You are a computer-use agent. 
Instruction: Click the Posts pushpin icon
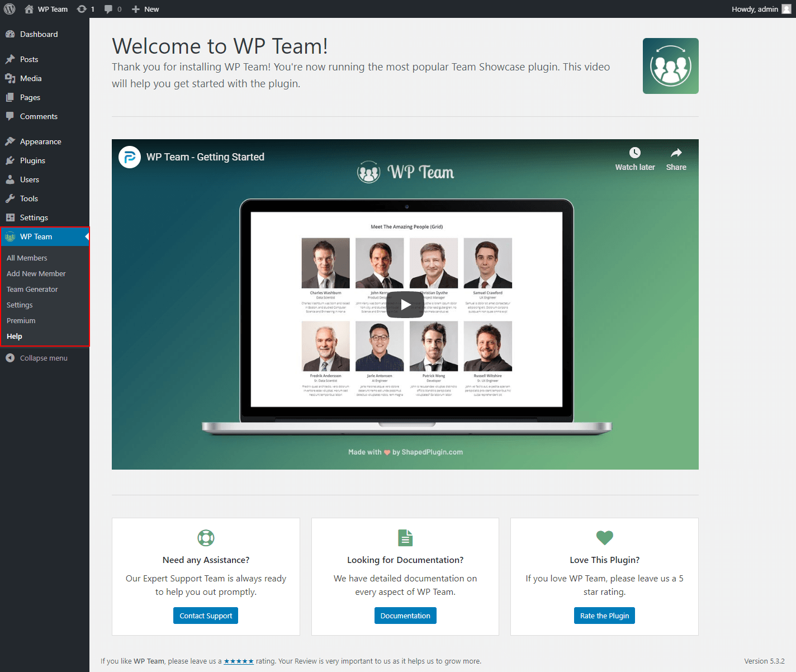coord(10,59)
